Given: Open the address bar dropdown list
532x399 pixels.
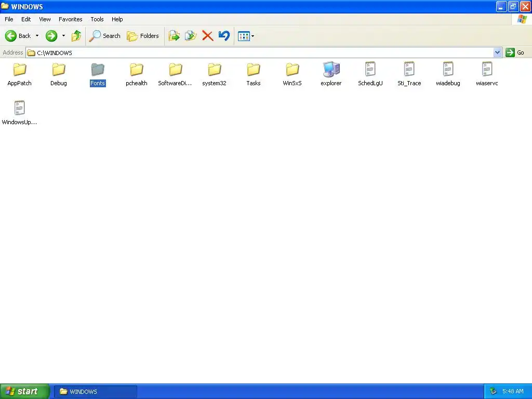Looking at the screenshot, I should pyautogui.click(x=497, y=52).
